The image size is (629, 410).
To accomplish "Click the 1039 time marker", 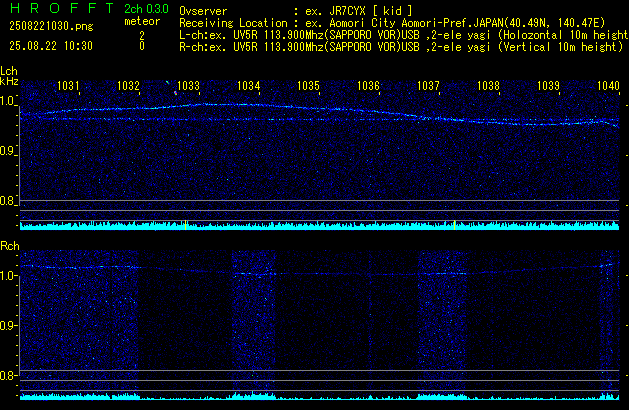I will coord(548,86).
